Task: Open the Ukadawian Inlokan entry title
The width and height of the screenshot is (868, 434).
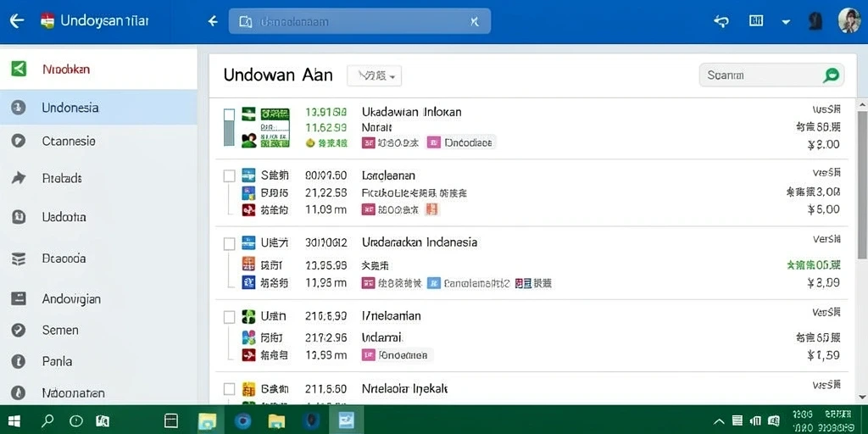Action: (411, 112)
